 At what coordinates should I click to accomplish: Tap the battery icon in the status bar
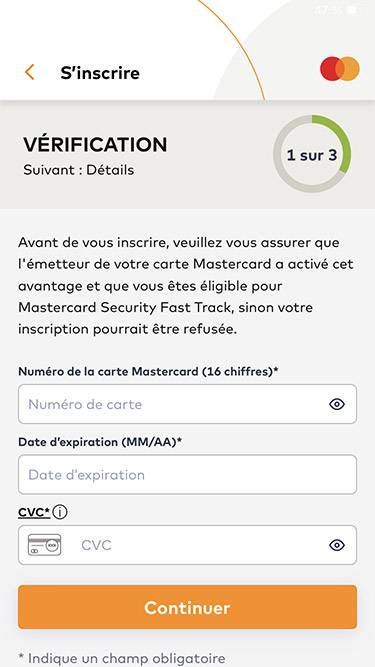(352, 9)
